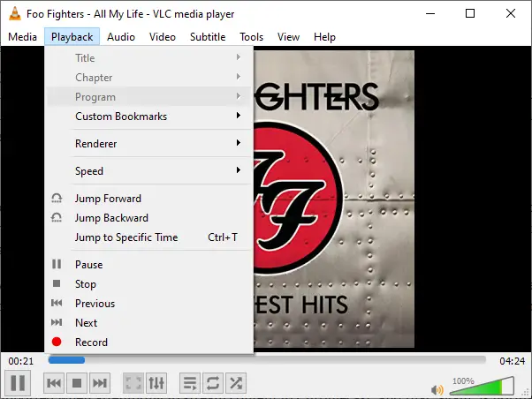The image size is (532, 399).
Task: Click total time 04:24 label
Action: (x=512, y=361)
